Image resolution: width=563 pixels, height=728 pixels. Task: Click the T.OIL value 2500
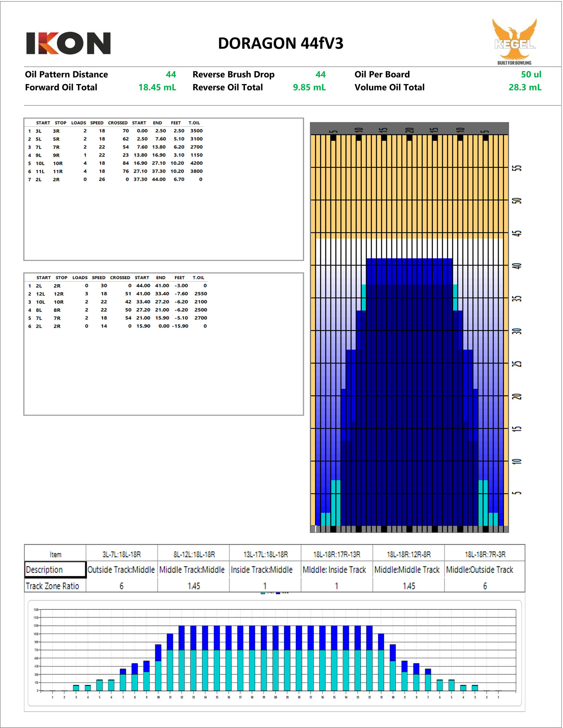click(201, 310)
